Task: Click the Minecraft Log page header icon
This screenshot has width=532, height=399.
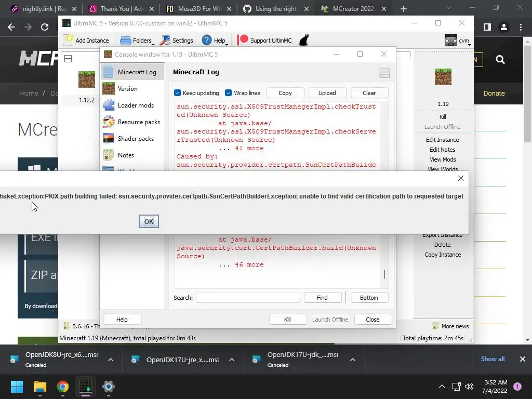Action: [384, 72]
